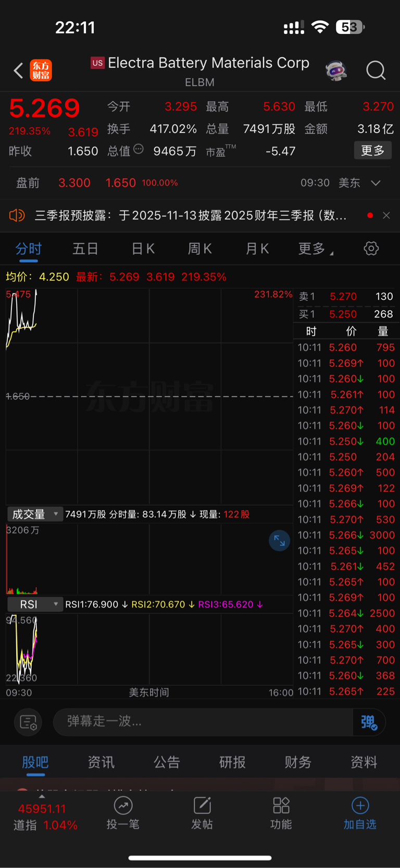Open the robot assistant avatar icon
Viewport: 400px width, 868px height.
click(336, 70)
